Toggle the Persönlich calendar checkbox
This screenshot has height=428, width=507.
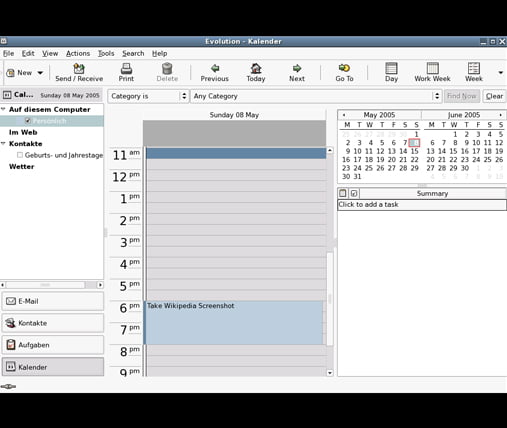tap(28, 121)
